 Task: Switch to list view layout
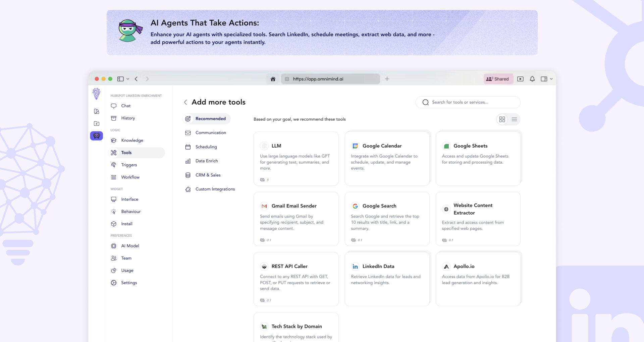pos(514,119)
